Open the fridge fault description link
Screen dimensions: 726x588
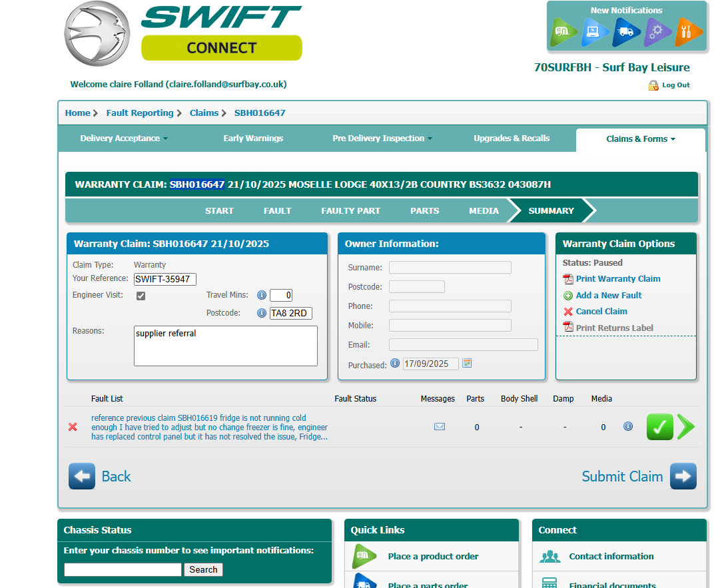(209, 427)
